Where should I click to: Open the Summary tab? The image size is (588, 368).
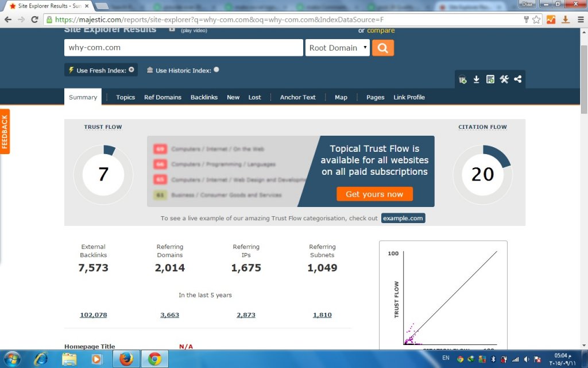pyautogui.click(x=83, y=97)
